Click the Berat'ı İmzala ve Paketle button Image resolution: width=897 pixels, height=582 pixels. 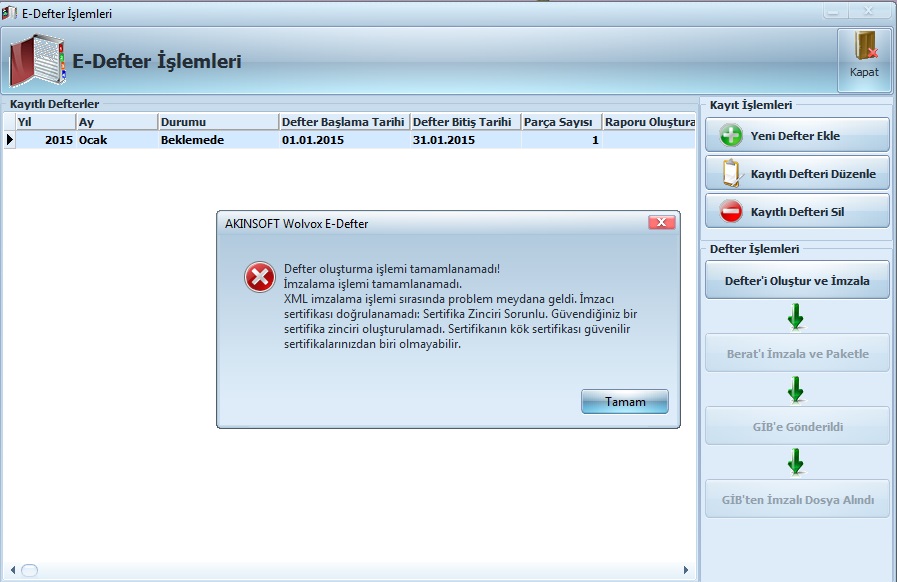pos(797,354)
